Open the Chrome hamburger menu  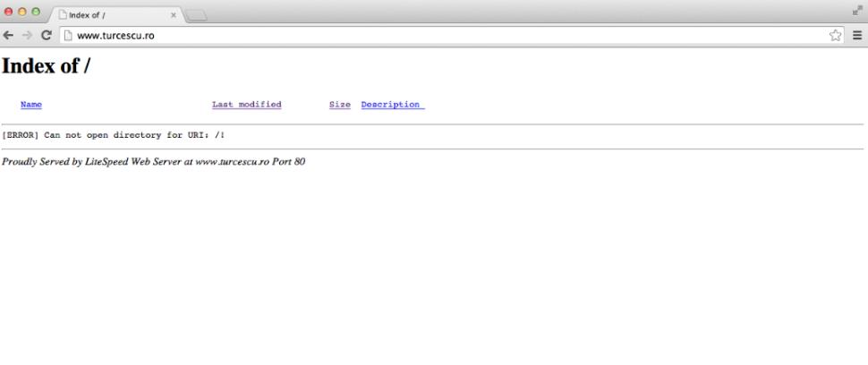coord(857,35)
